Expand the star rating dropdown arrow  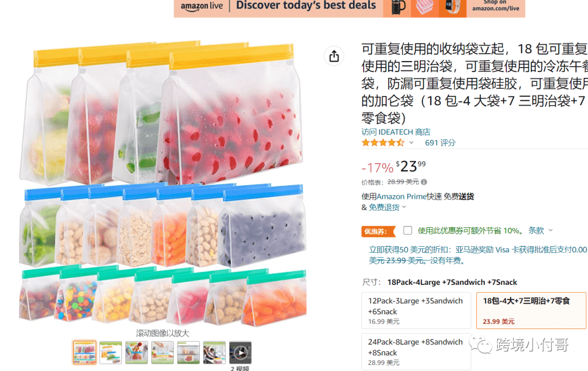pos(412,143)
